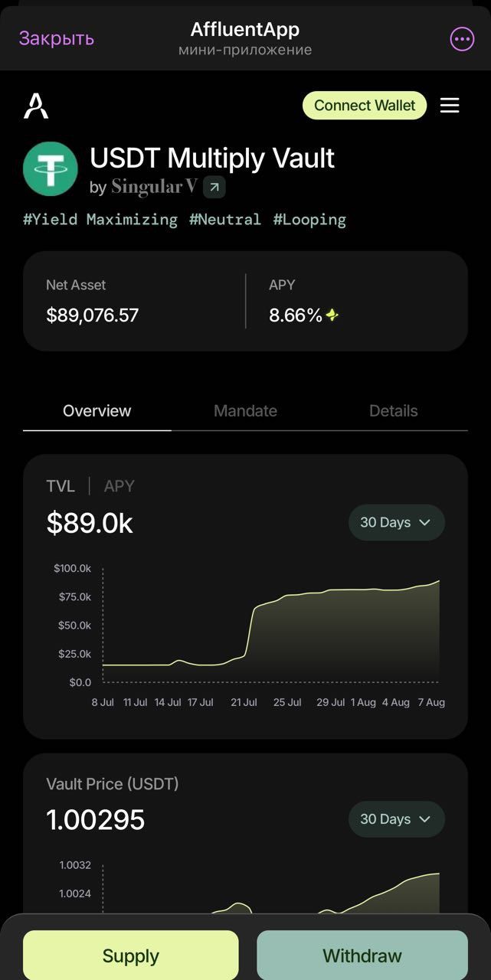Image resolution: width=491 pixels, height=980 pixels.
Task: Switch to the Mandate tab
Action: pyautogui.click(x=245, y=410)
